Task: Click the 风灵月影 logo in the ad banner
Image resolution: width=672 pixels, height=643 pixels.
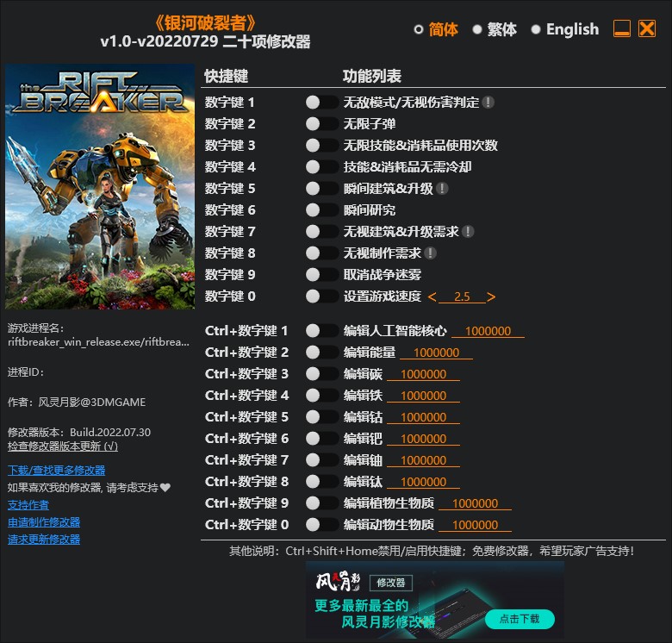Action: point(338,581)
